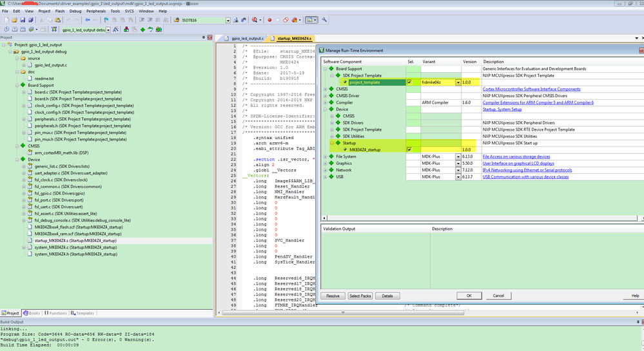The height and width of the screenshot is (351, 644).
Task: Open the Peripherals menu
Action: [95, 11]
